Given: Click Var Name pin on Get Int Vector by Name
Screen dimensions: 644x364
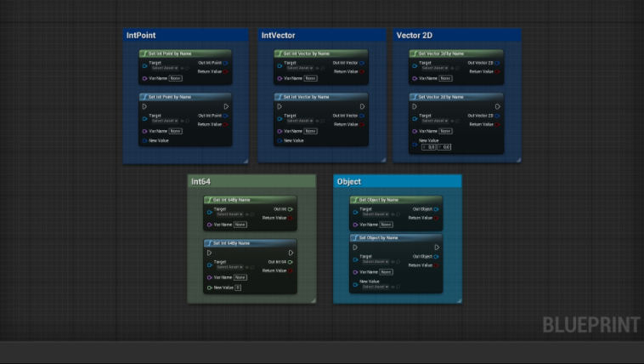Looking at the screenshot, I should point(280,78).
